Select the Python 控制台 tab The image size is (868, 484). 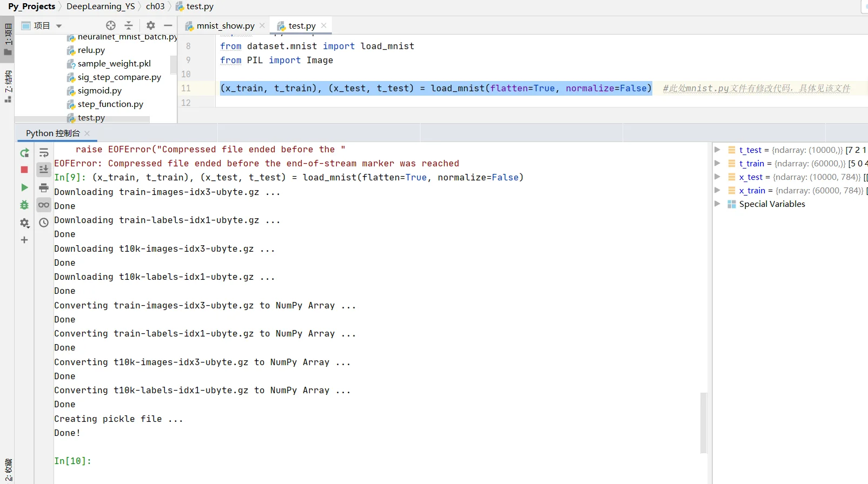coord(52,133)
